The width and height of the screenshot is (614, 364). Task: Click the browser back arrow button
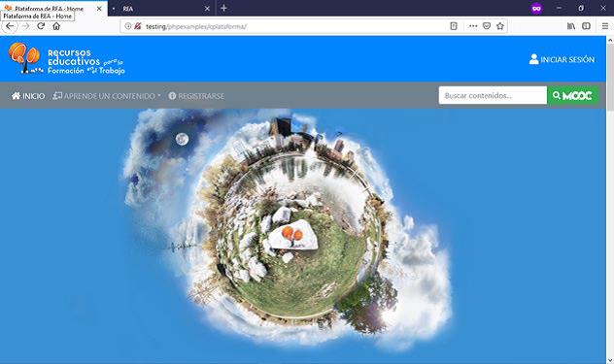[x=10, y=26]
